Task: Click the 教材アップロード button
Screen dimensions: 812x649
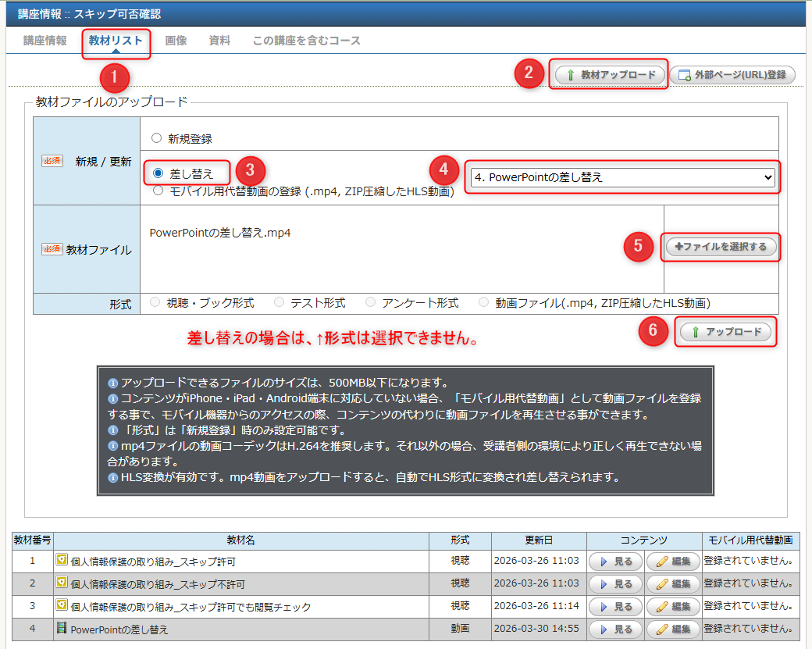Action: tap(608, 75)
